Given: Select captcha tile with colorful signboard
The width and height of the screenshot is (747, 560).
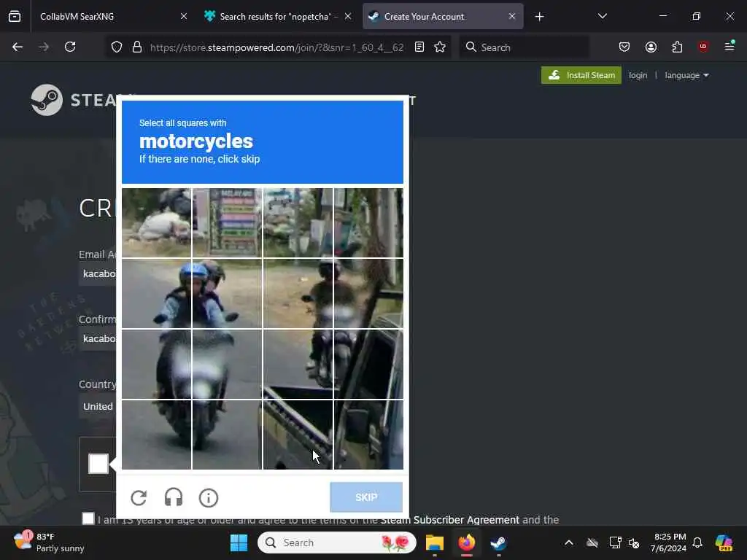Looking at the screenshot, I should [228, 223].
